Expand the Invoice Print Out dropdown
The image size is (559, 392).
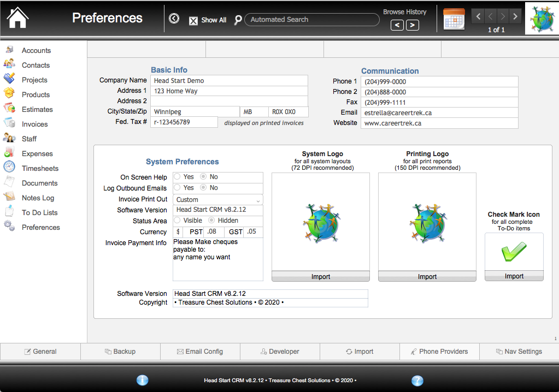point(218,199)
